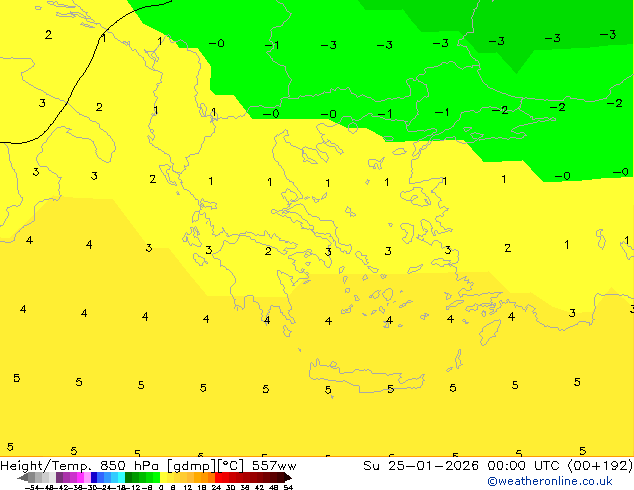634x490 pixels.
Task: Click the gray left arrow of the color scale
Action: point(23,477)
